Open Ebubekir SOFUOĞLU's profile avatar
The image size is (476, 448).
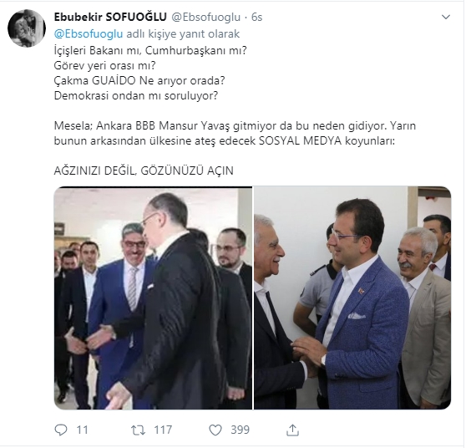point(27,28)
